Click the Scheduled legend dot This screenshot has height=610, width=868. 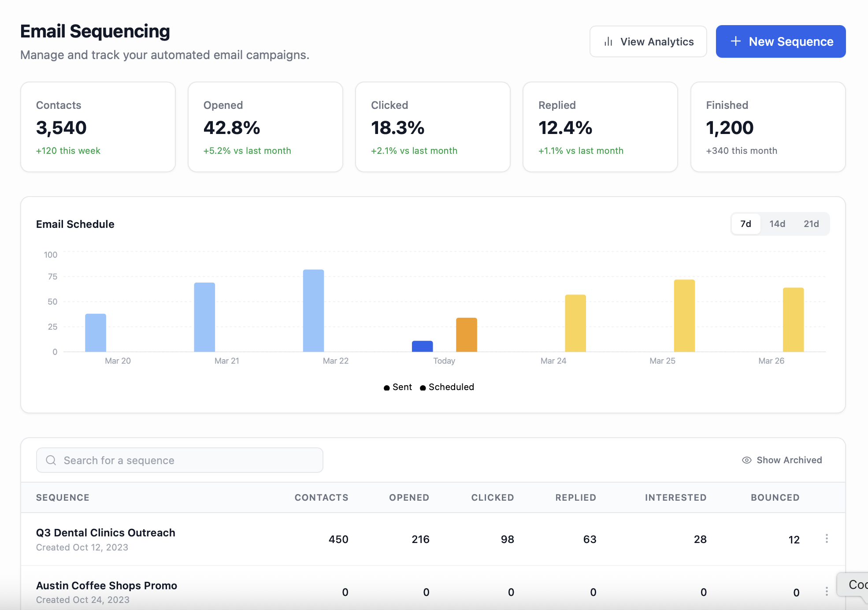click(423, 388)
